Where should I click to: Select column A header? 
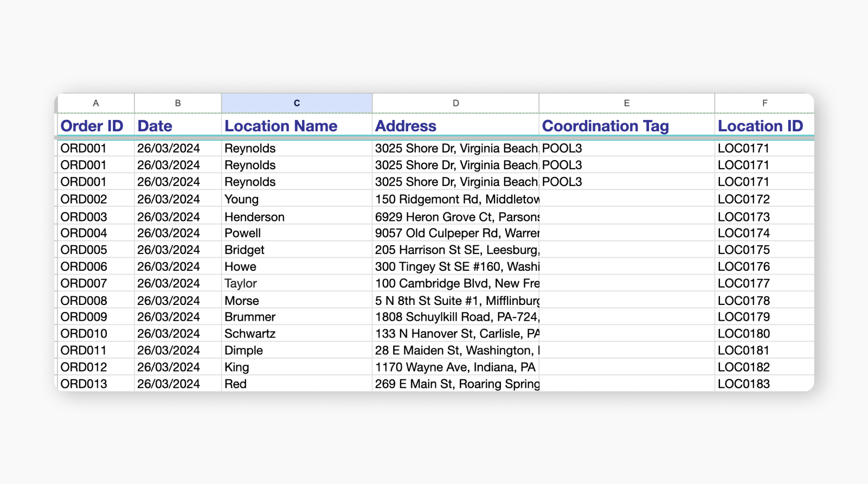coord(96,103)
